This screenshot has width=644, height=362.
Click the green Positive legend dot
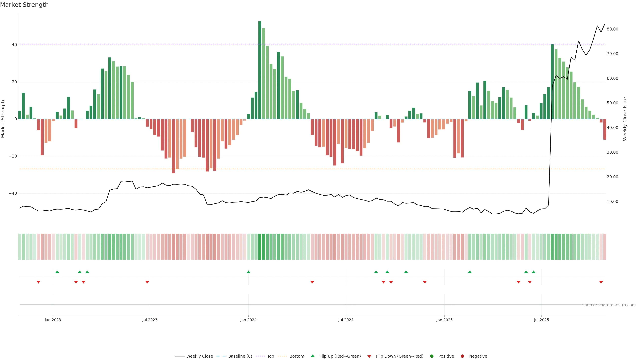coord(432,356)
